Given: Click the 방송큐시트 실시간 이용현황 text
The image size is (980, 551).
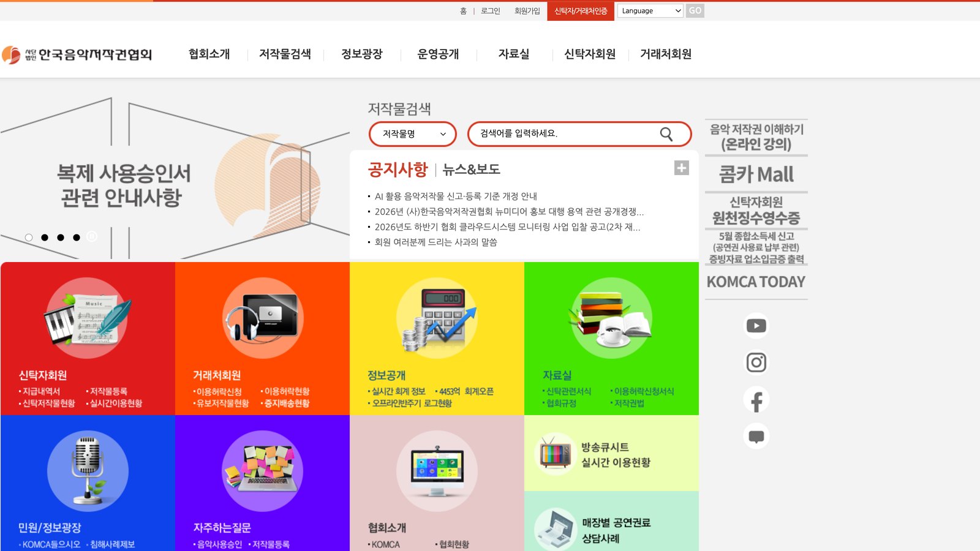Looking at the screenshot, I should tap(616, 455).
